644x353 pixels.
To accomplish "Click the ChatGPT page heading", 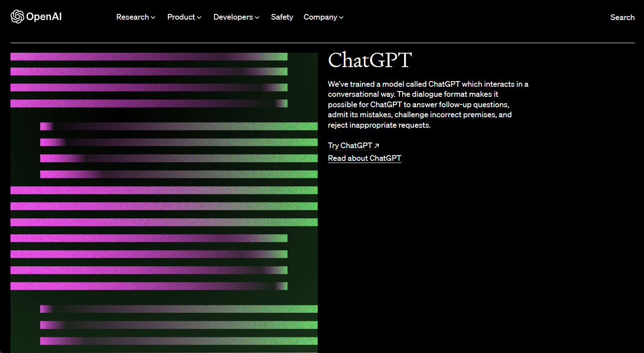I will pos(369,60).
